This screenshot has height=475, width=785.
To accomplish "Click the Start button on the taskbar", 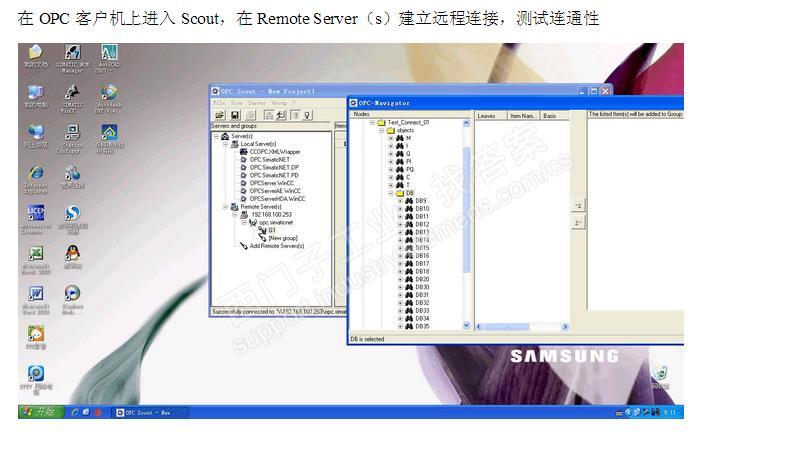I will pyautogui.click(x=41, y=412).
